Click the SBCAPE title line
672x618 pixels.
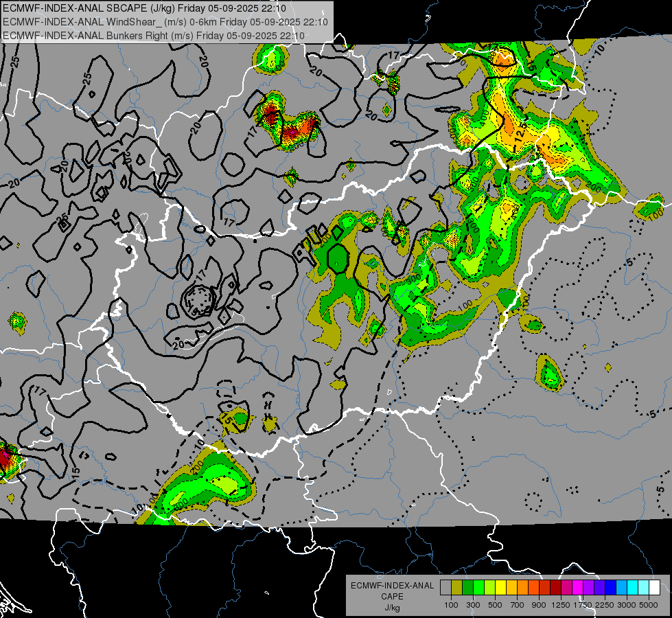[144, 8]
